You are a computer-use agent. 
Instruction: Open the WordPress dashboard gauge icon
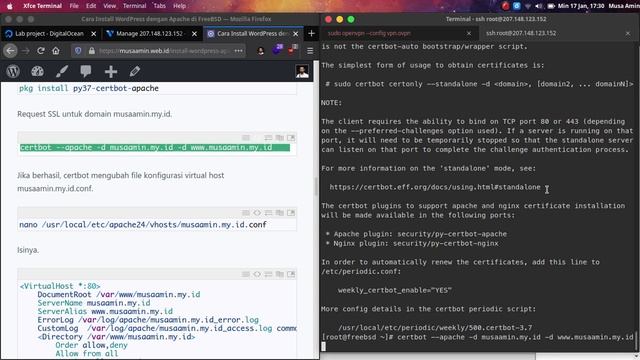[38, 71]
